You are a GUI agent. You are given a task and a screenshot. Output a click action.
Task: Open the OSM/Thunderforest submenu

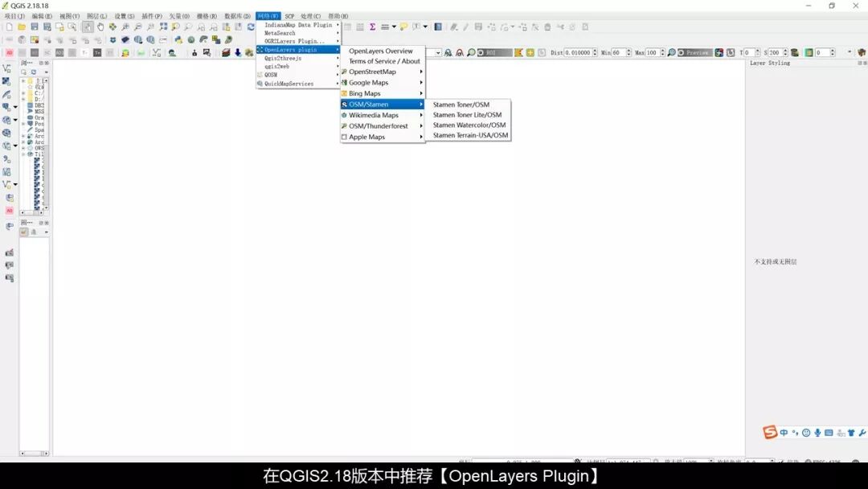click(x=383, y=126)
